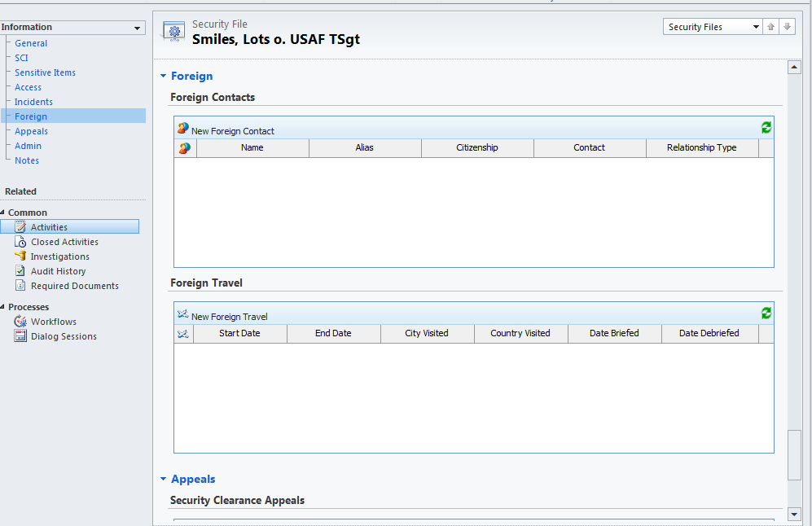Viewport: 812px width, 526px height.
Task: Sort the grid by Citizenship column
Action: pos(476,148)
